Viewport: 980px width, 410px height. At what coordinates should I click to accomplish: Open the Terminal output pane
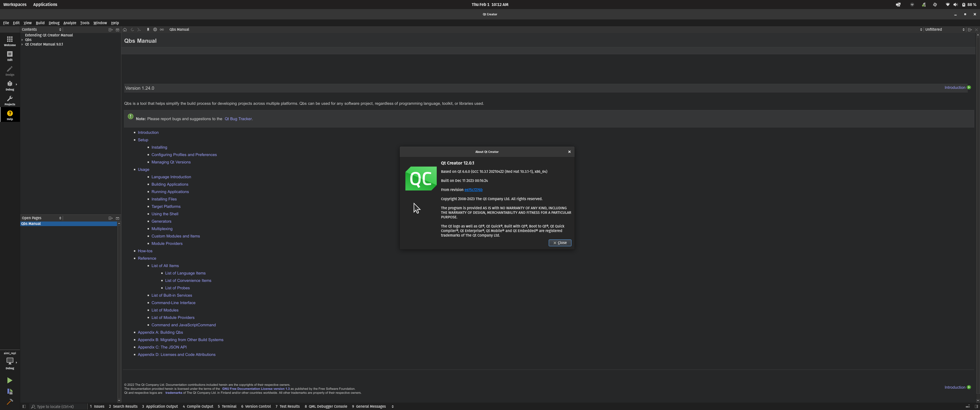point(227,406)
